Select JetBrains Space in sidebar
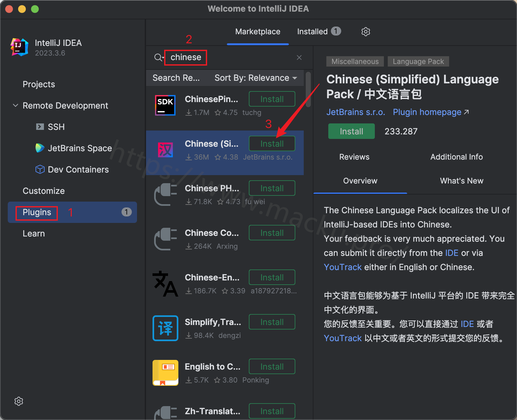 tap(80, 148)
